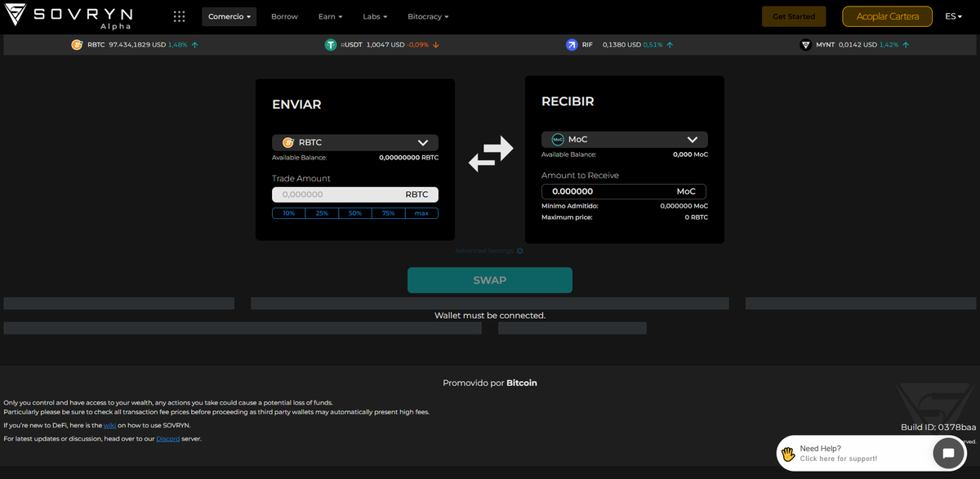Click the Sovryn logo in header

pos(69,16)
